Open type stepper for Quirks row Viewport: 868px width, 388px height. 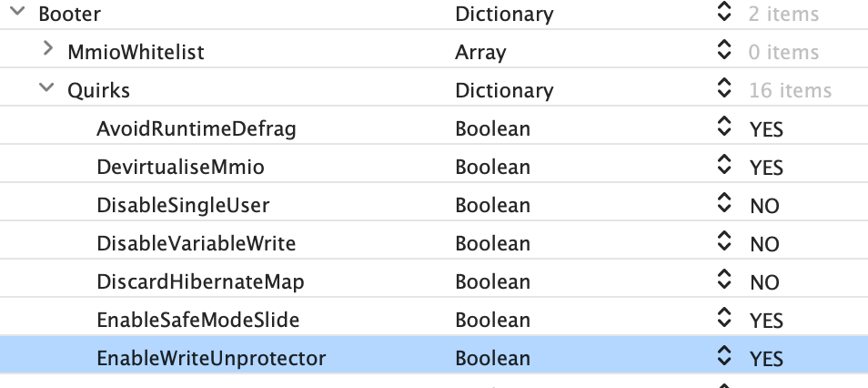coord(724,90)
